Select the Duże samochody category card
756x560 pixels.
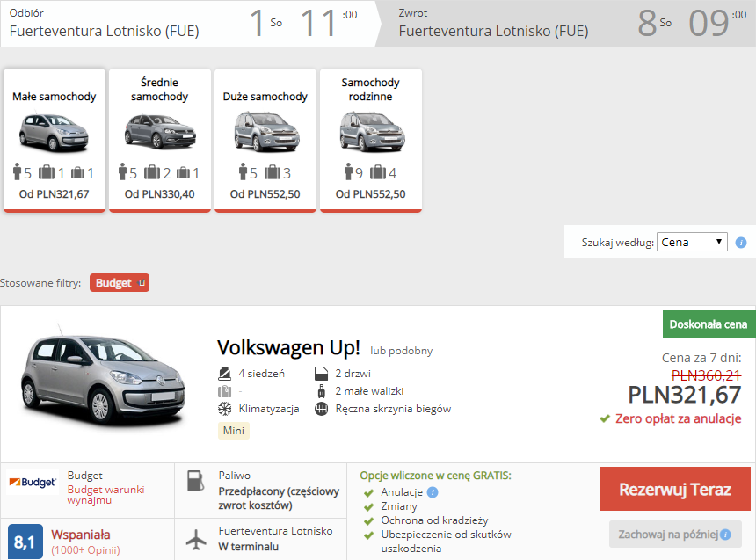[265, 140]
